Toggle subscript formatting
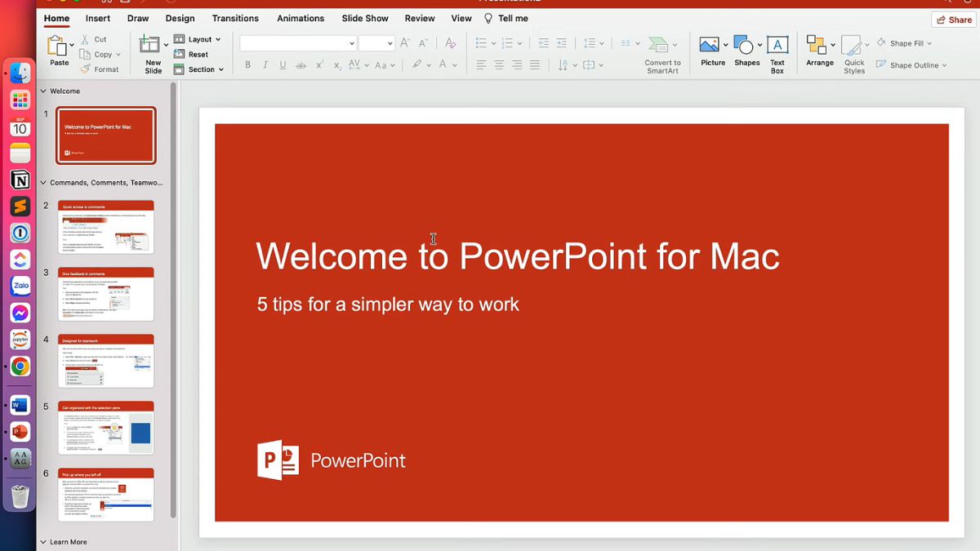The height and width of the screenshot is (551, 980). [337, 65]
